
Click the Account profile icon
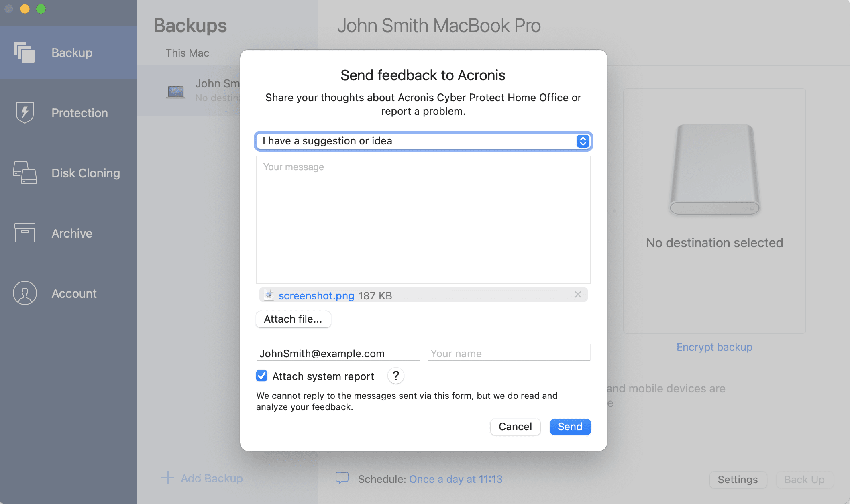point(24,293)
